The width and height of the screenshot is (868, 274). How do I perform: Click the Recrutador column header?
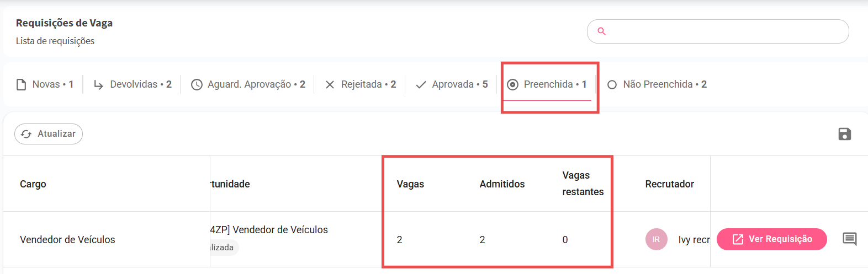point(669,184)
